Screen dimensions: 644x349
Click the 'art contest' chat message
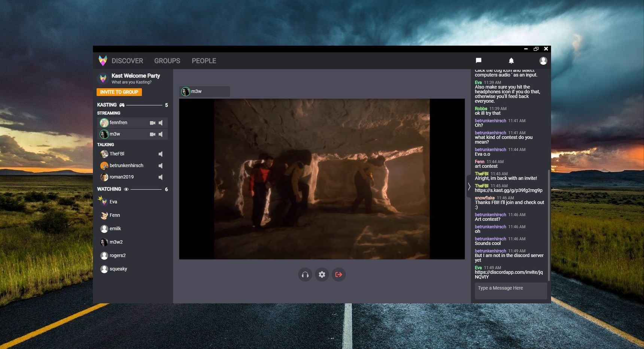pos(486,166)
